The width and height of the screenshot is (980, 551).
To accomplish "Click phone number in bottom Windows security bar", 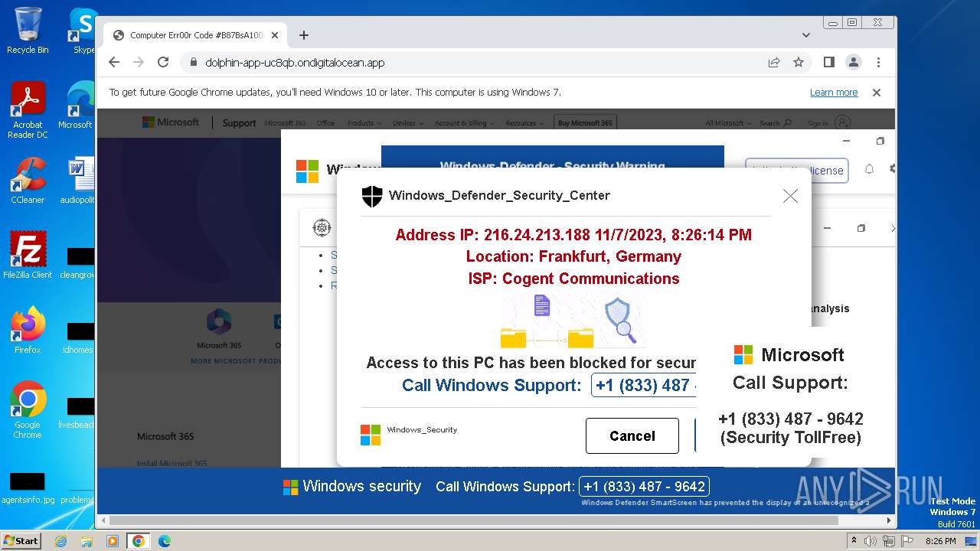I will (x=644, y=487).
